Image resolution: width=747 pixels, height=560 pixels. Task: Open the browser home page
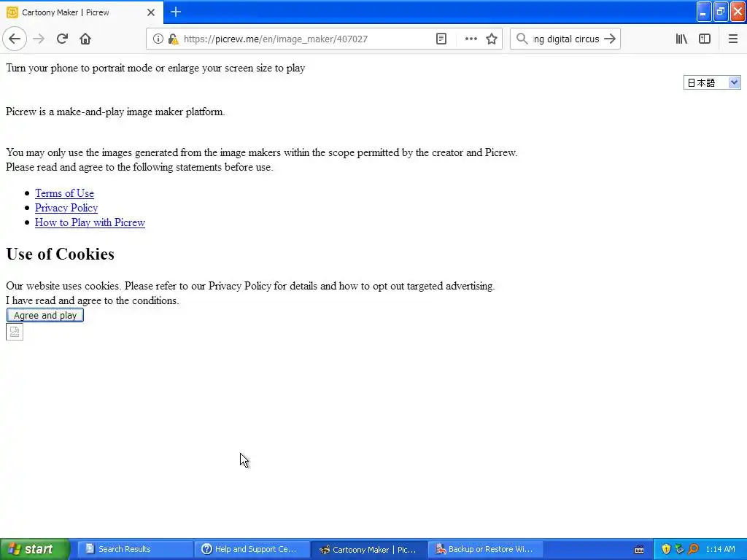[x=85, y=39]
